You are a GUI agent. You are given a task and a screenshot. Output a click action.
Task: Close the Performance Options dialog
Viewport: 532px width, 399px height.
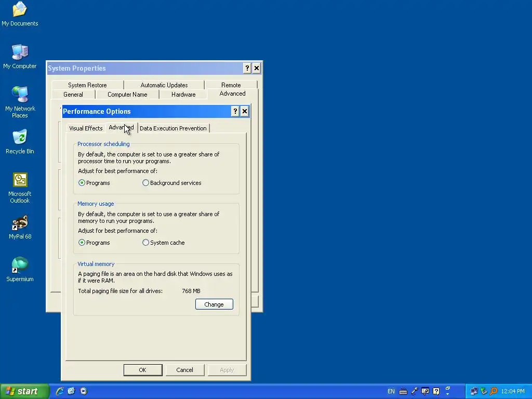click(x=244, y=111)
